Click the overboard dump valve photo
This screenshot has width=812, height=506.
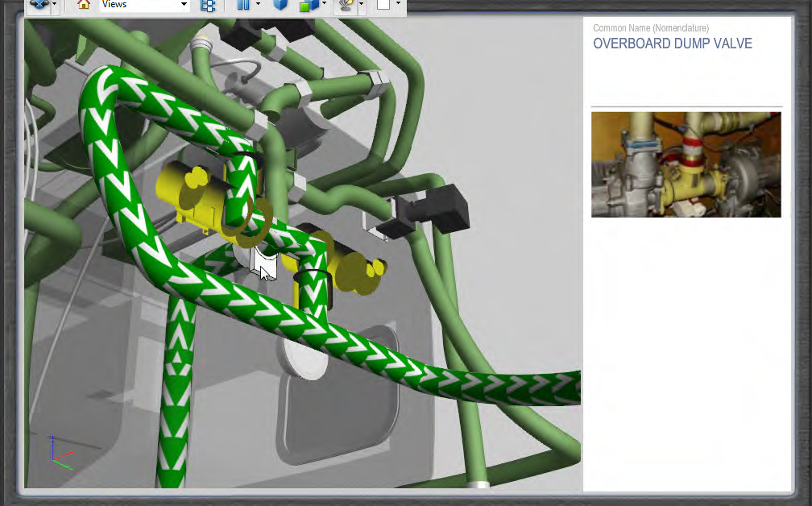686,164
